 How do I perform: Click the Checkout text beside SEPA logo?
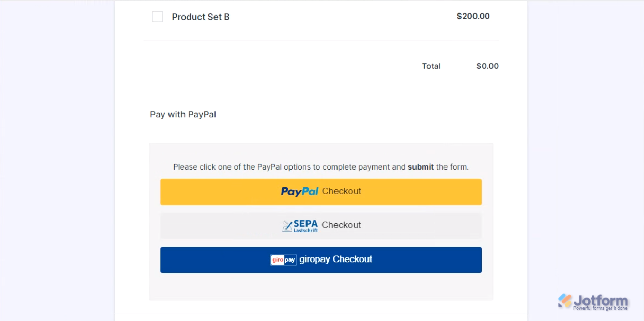tap(341, 225)
